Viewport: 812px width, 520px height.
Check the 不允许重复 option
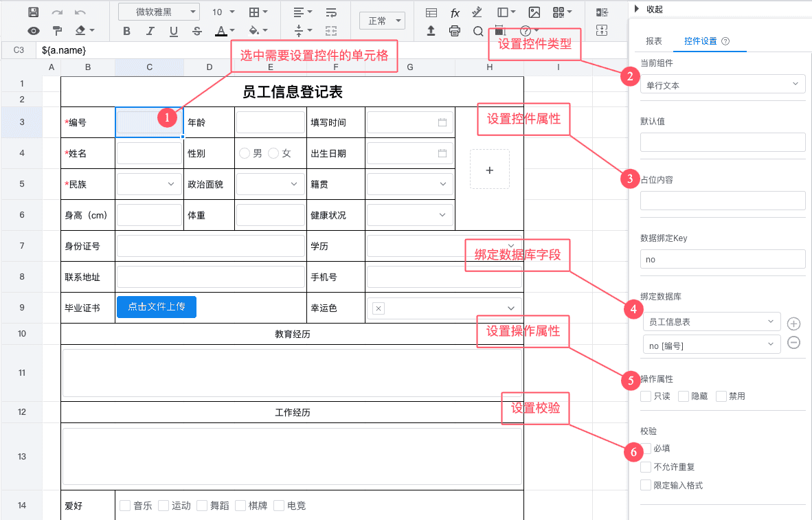tap(646, 467)
